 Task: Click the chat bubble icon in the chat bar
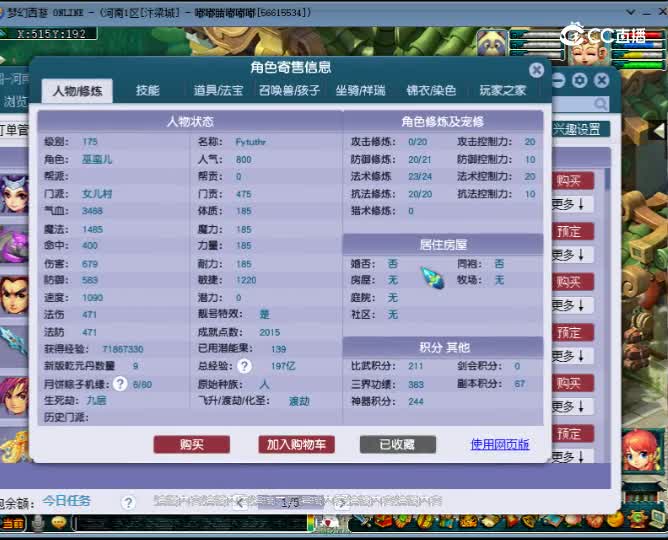point(59,523)
